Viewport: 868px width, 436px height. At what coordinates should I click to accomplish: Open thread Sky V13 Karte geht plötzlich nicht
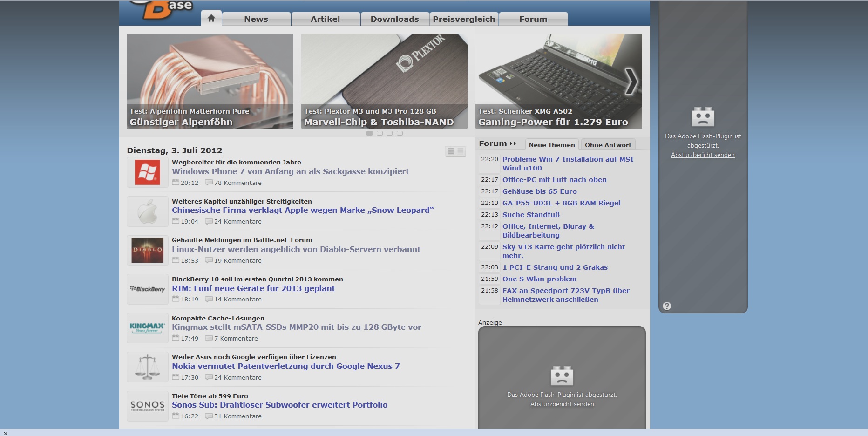(563, 251)
